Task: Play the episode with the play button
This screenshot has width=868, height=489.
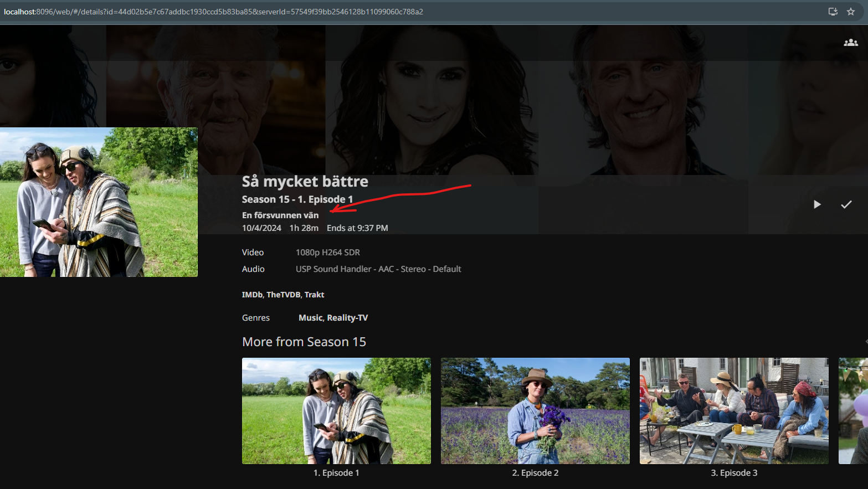Action: click(x=817, y=204)
